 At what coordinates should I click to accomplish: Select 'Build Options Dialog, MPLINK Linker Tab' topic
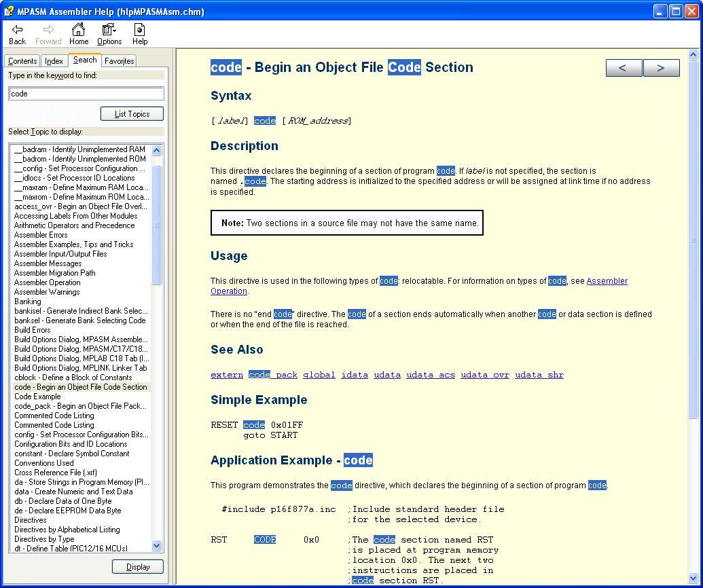click(81, 367)
